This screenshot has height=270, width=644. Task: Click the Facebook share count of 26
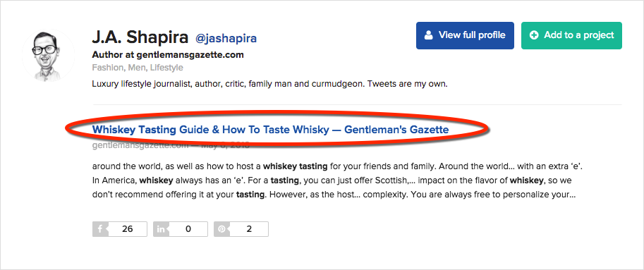pos(128,229)
